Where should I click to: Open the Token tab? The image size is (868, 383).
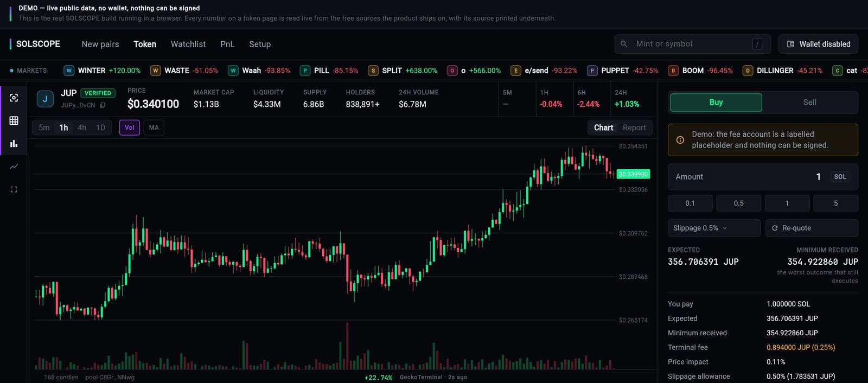coord(145,44)
